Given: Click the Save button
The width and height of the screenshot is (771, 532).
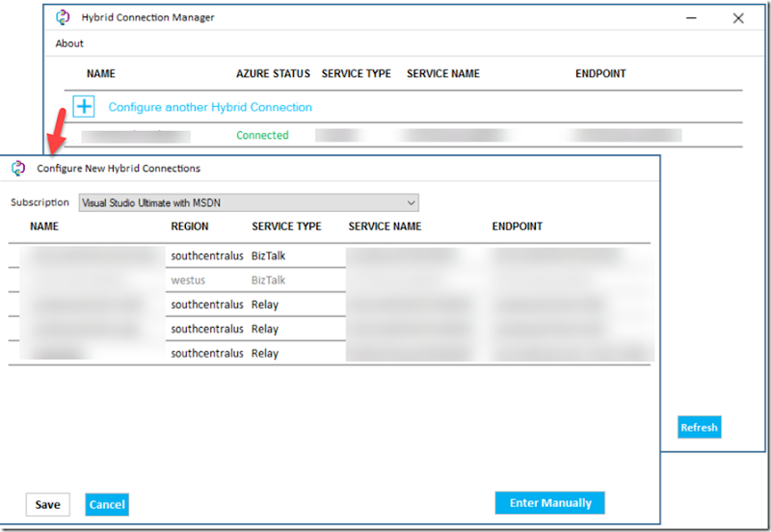Looking at the screenshot, I should coord(47,504).
